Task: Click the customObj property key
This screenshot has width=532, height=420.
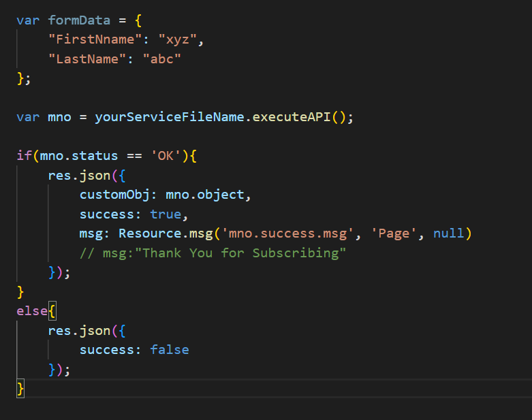Action: point(114,195)
